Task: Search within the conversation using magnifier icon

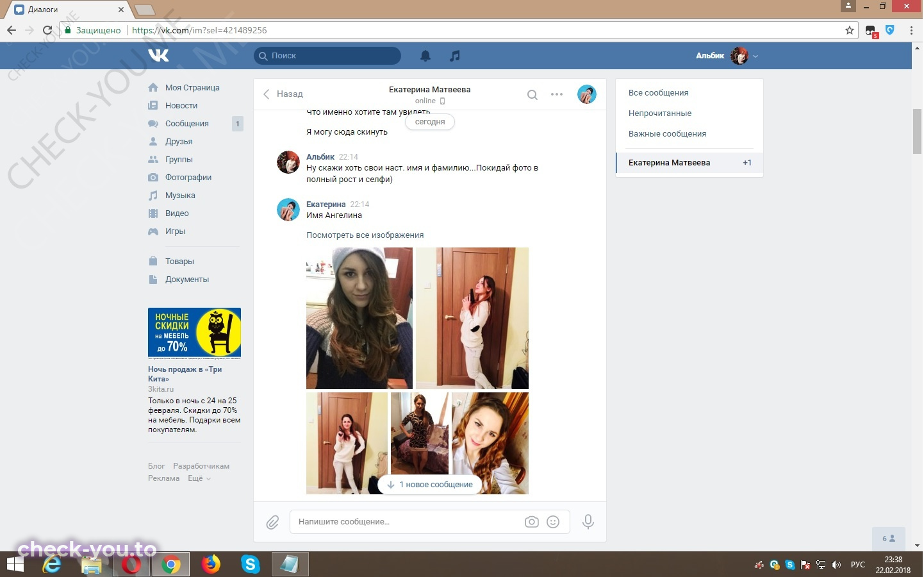Action: 532,95
